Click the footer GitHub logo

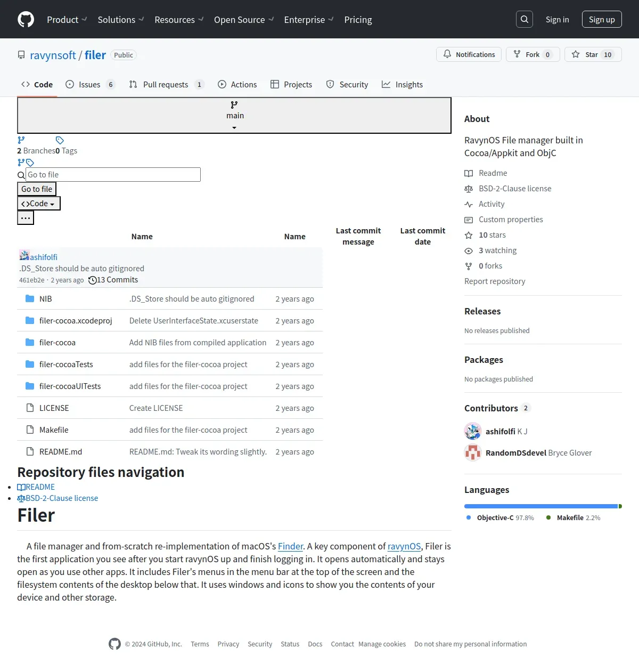(114, 644)
